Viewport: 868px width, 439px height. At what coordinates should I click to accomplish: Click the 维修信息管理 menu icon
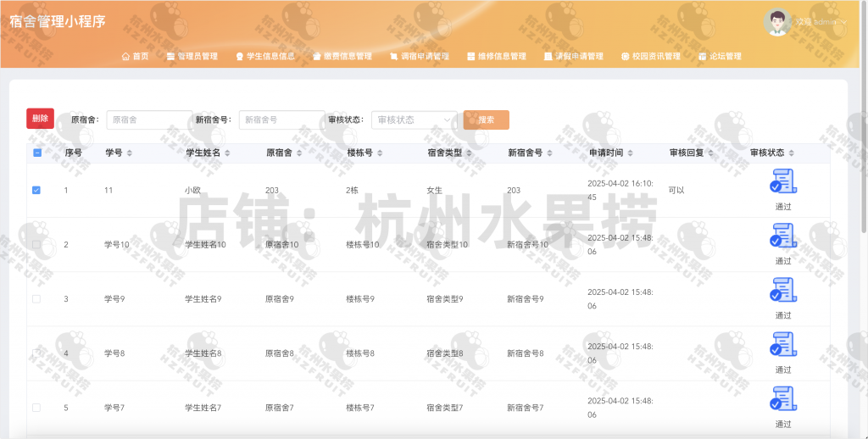(471, 57)
